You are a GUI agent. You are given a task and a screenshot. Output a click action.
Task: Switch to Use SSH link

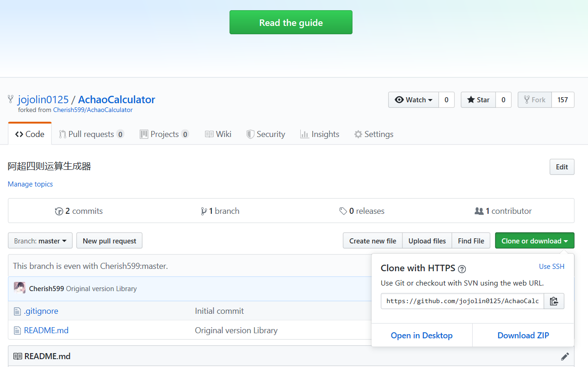[551, 267]
